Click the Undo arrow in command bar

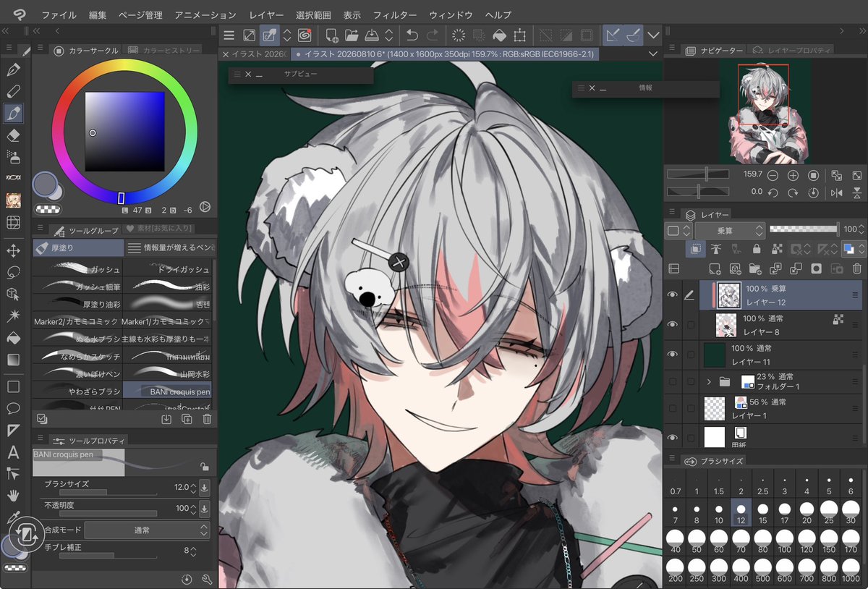(x=412, y=35)
